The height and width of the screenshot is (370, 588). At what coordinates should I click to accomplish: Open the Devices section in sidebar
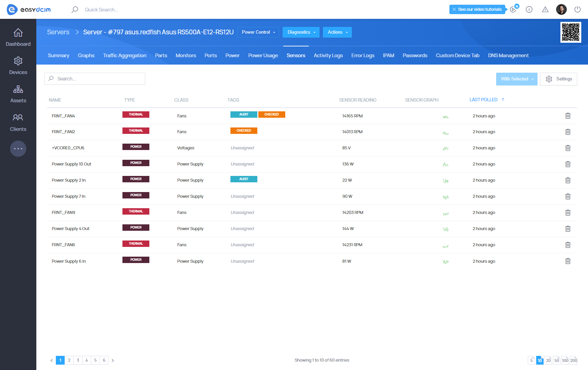click(x=18, y=66)
